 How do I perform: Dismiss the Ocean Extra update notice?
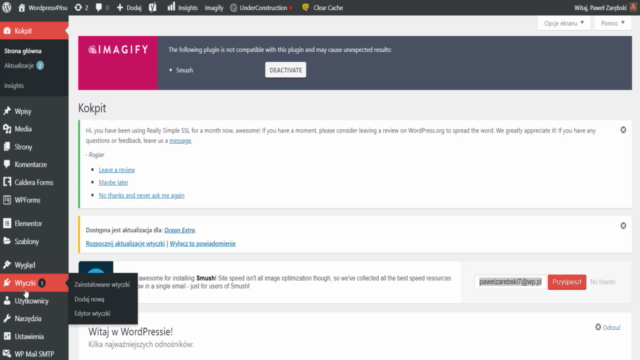pyautogui.click(x=623, y=226)
